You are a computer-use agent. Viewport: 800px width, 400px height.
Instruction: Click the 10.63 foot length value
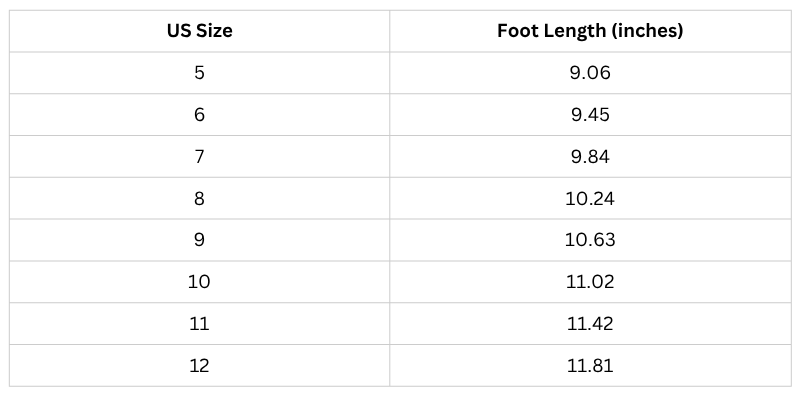590,240
